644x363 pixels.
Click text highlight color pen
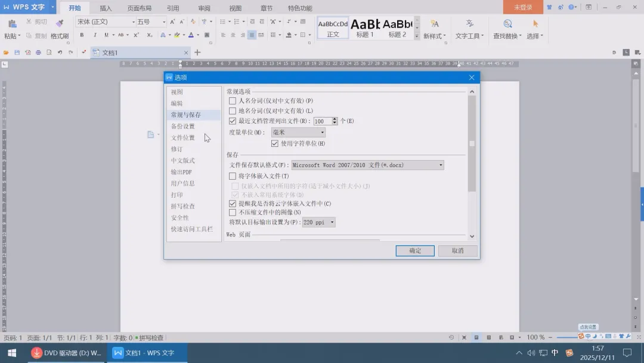[177, 35]
